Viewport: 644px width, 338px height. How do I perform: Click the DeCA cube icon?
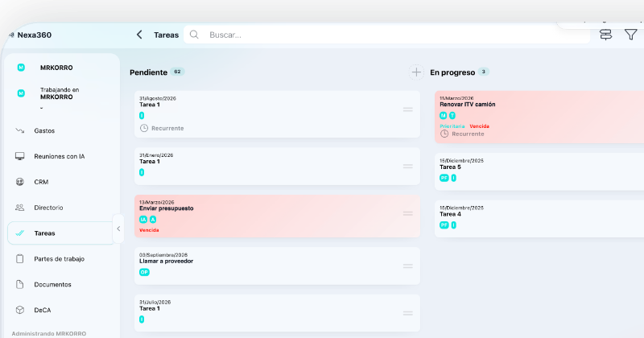(x=19, y=310)
